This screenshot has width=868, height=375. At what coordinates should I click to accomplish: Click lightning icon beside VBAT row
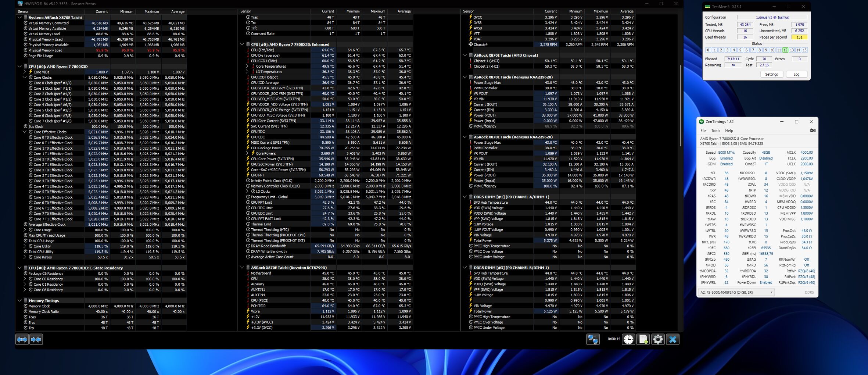[x=470, y=39]
